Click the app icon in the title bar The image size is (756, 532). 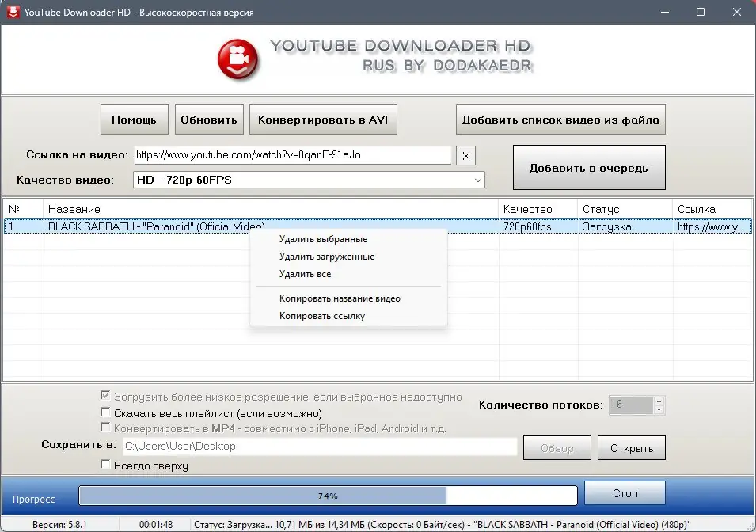pyautogui.click(x=13, y=12)
